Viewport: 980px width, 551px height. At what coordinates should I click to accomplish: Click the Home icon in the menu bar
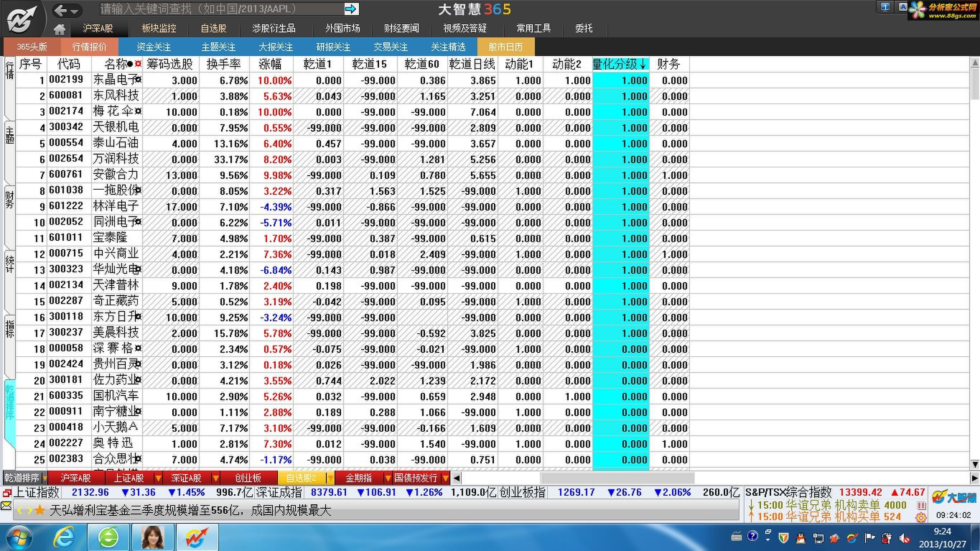(x=59, y=29)
